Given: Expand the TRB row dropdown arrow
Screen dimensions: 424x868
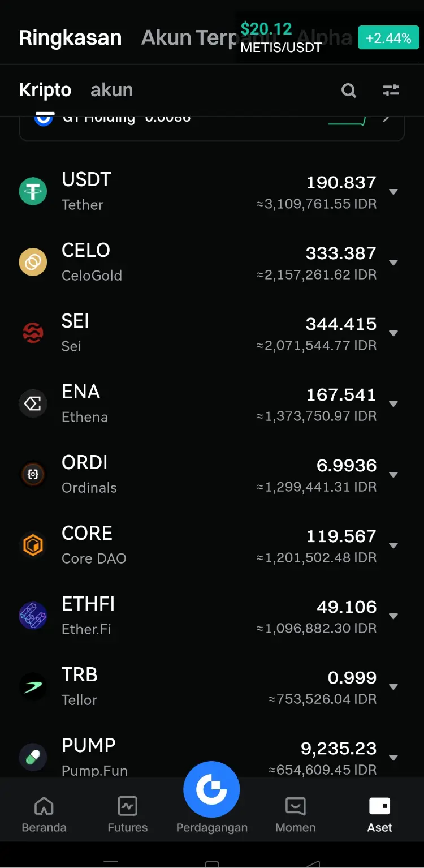Looking at the screenshot, I should pyautogui.click(x=393, y=687).
